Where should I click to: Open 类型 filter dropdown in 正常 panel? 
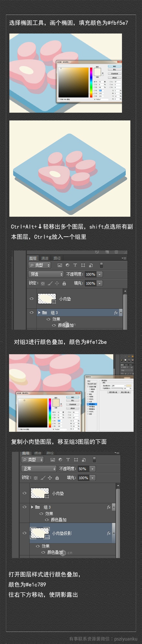click(33, 460)
